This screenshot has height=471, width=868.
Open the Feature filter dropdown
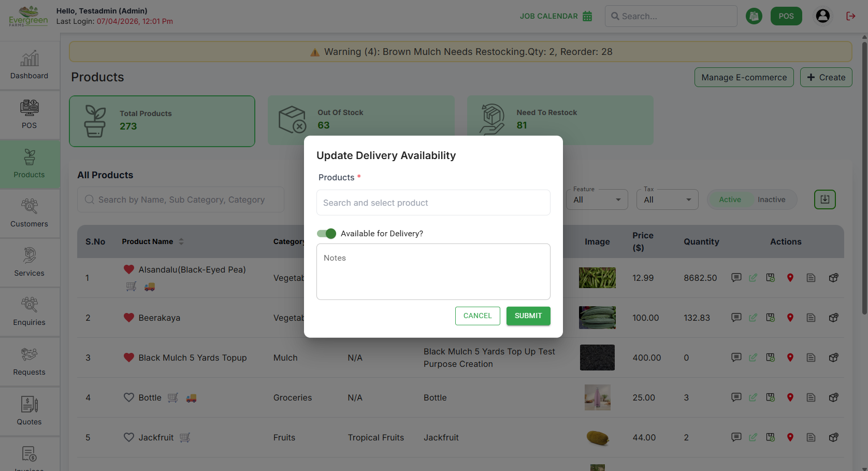click(597, 199)
